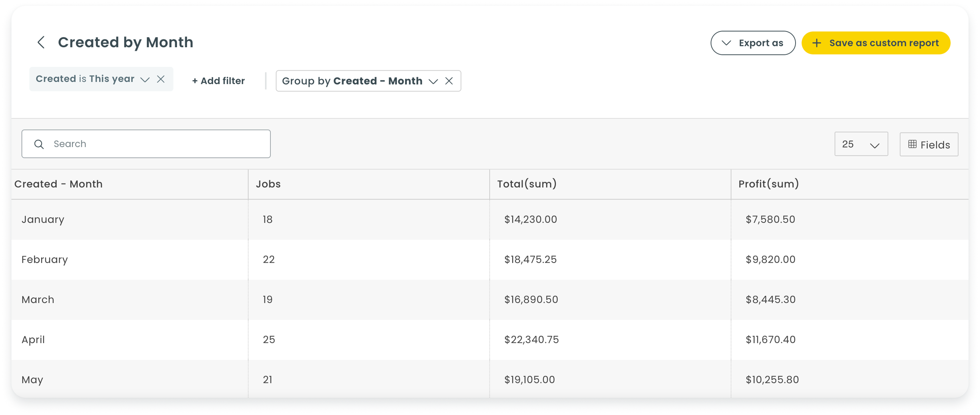This screenshot has height=415, width=980.
Task: Click the magnifier search icon
Action: click(x=39, y=144)
